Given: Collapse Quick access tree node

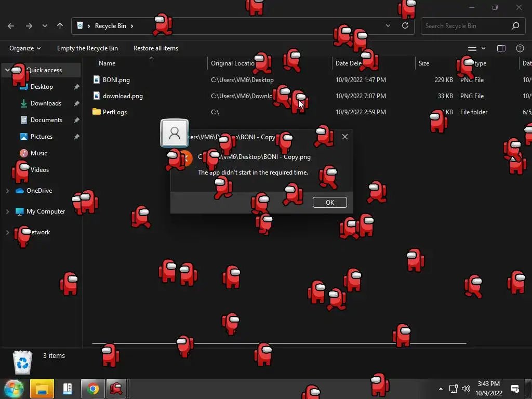Looking at the screenshot, I should pos(7,70).
